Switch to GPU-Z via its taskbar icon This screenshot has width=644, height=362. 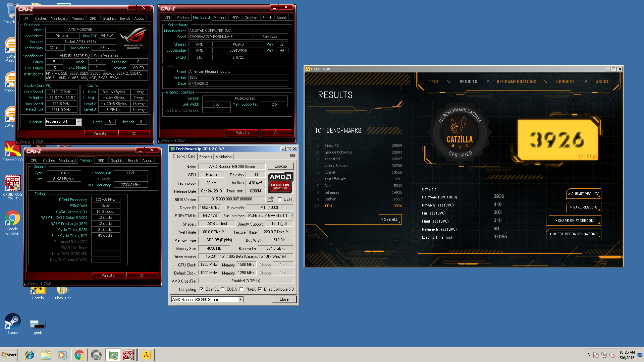[113, 355]
